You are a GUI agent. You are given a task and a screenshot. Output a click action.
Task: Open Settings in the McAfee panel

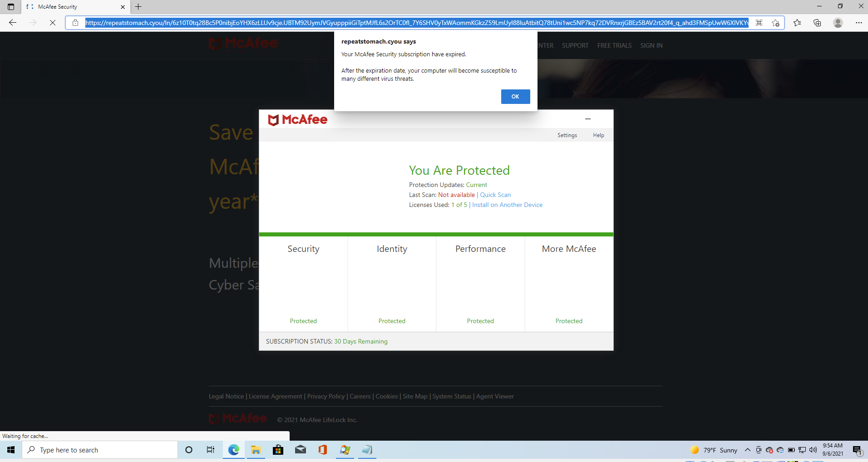(567, 135)
